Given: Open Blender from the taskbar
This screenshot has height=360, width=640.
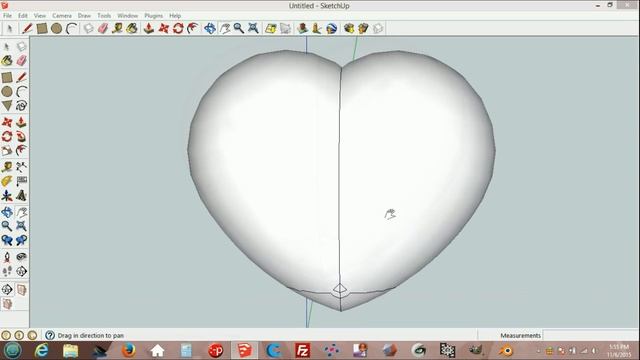Looking at the screenshot, I should pos(506,351).
